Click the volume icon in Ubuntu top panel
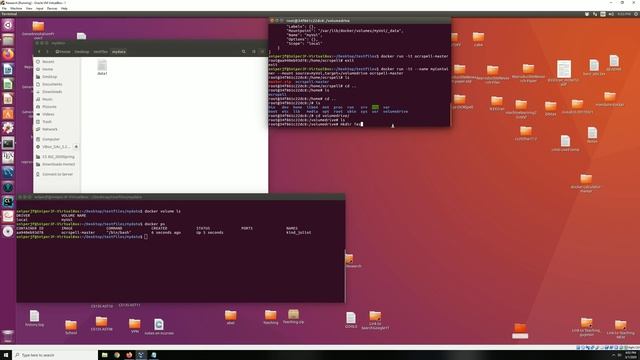 (611, 14)
